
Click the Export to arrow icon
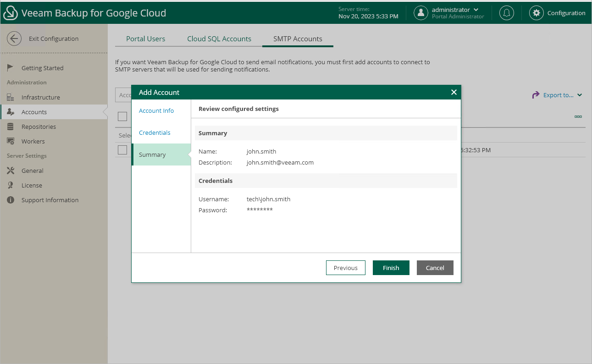point(536,95)
